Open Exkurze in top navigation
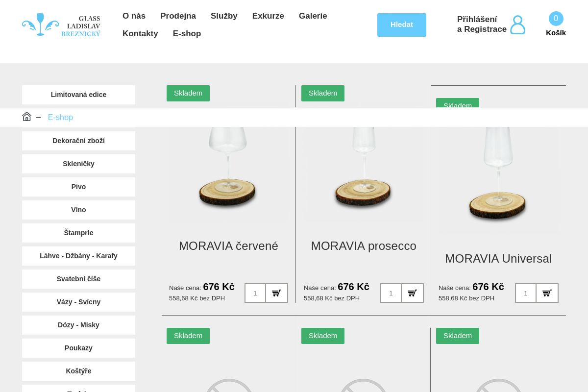 pyautogui.click(x=268, y=16)
